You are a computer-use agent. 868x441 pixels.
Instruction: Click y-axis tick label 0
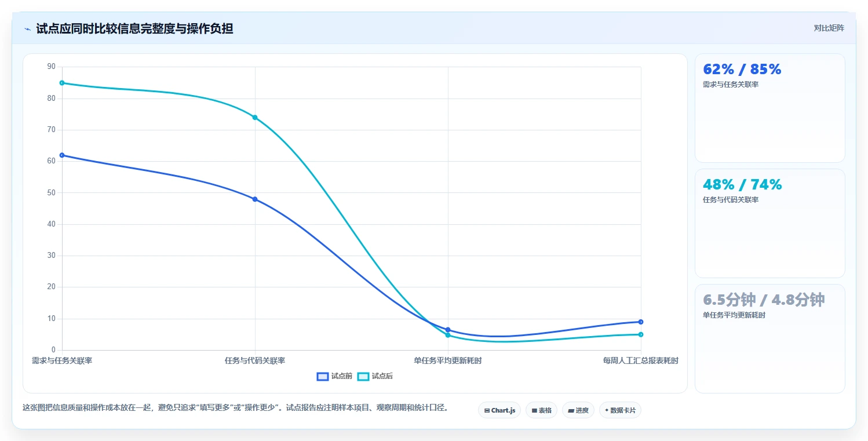[53, 350]
